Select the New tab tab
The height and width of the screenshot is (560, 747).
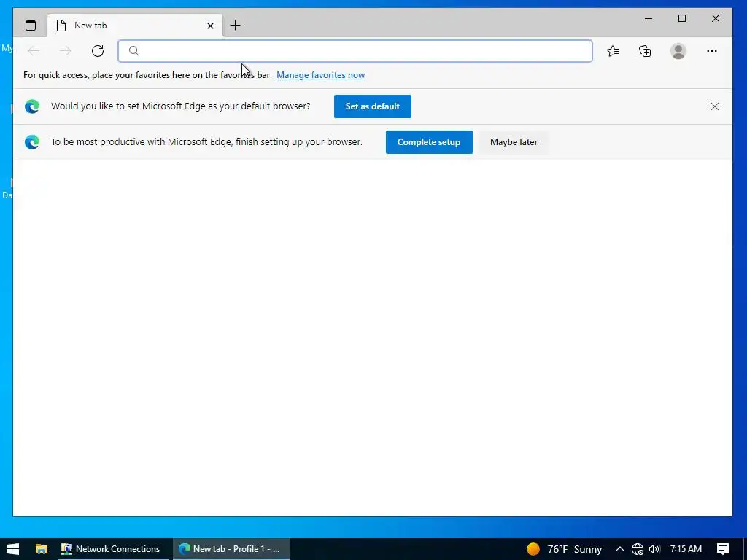click(x=135, y=26)
